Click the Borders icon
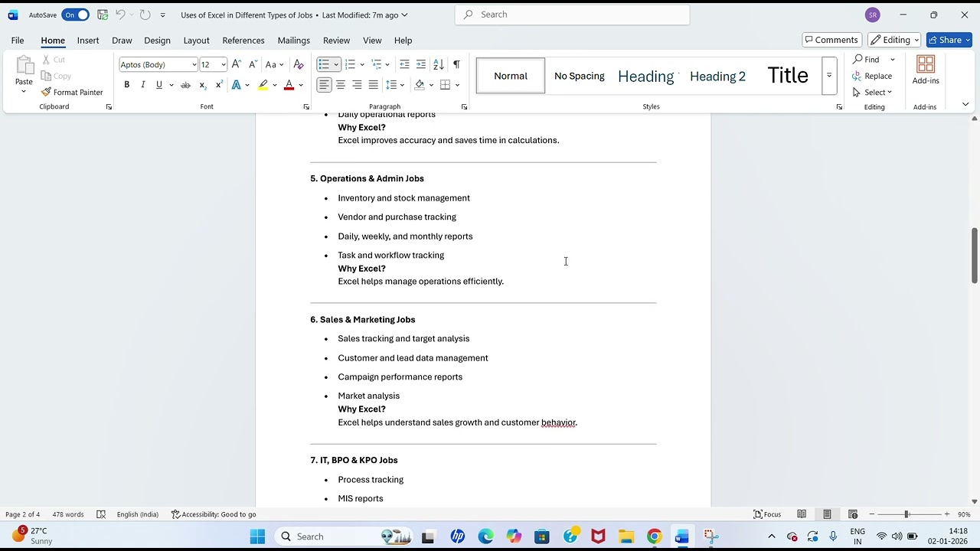The image size is (980, 551). [x=445, y=85]
